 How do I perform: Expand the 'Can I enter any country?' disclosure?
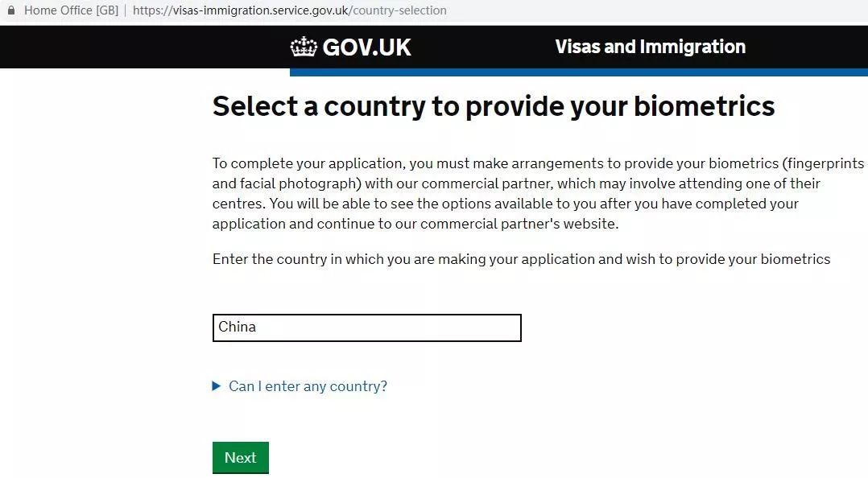click(x=308, y=385)
